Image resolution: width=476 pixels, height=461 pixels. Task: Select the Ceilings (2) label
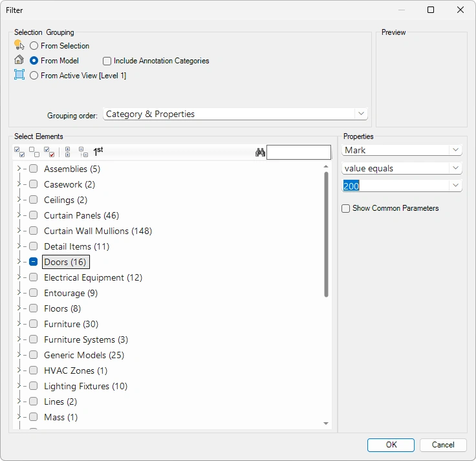(x=65, y=200)
